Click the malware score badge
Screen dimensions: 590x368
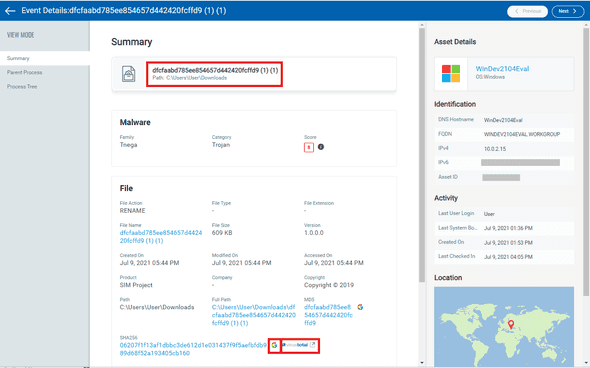click(309, 147)
